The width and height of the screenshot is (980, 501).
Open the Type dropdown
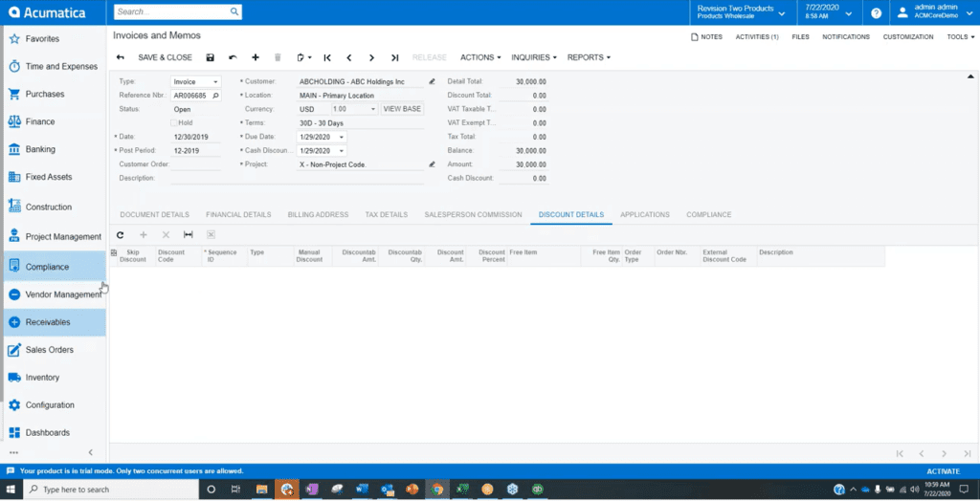coord(215,82)
